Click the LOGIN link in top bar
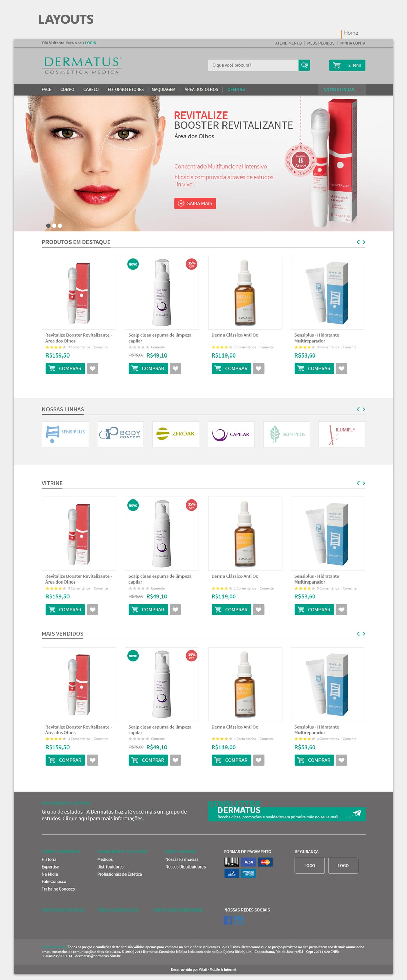407x980 pixels. (x=91, y=43)
